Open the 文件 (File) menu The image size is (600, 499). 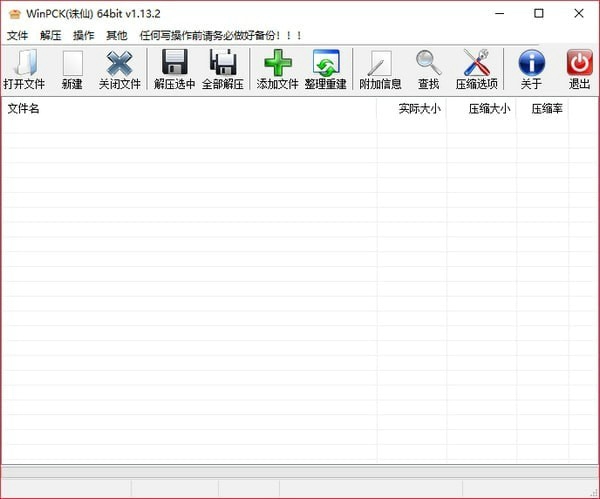18,35
